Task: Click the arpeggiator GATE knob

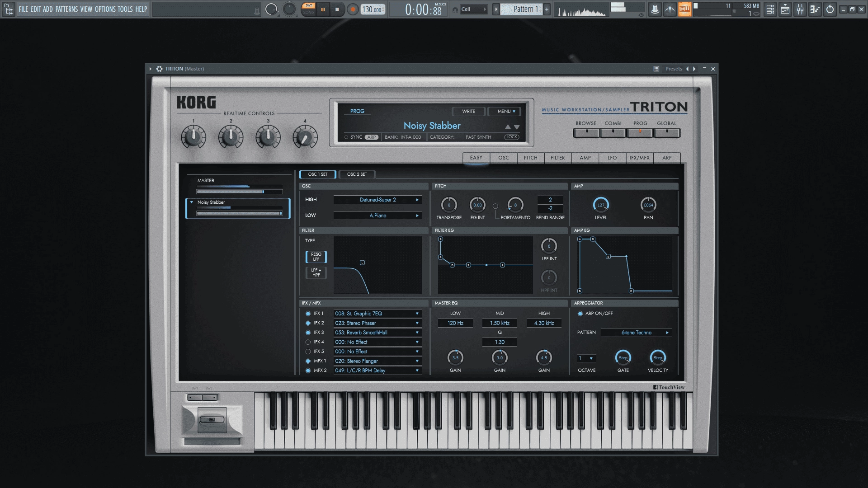Action: (x=623, y=358)
